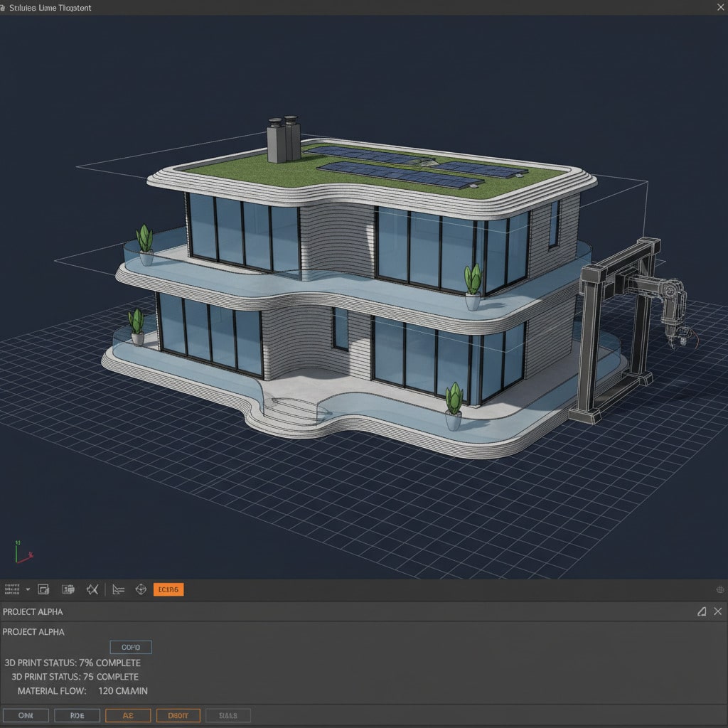Select the measurement graph tool in the toolbar
The image size is (728, 728).
117,589
